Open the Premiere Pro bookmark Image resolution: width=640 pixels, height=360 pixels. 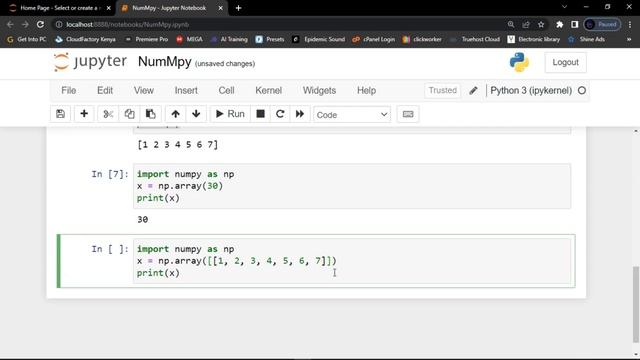point(147,39)
